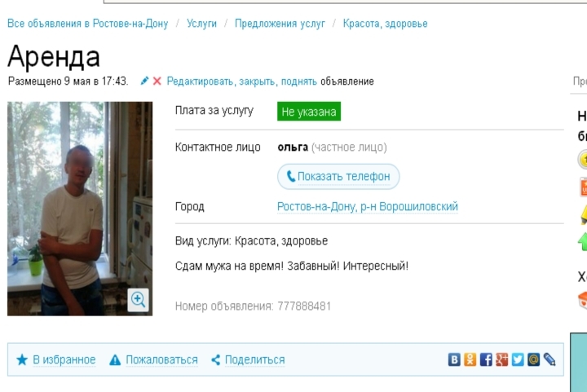Share the listing on Facebook
The width and height of the screenshot is (587, 392).
[486, 359]
